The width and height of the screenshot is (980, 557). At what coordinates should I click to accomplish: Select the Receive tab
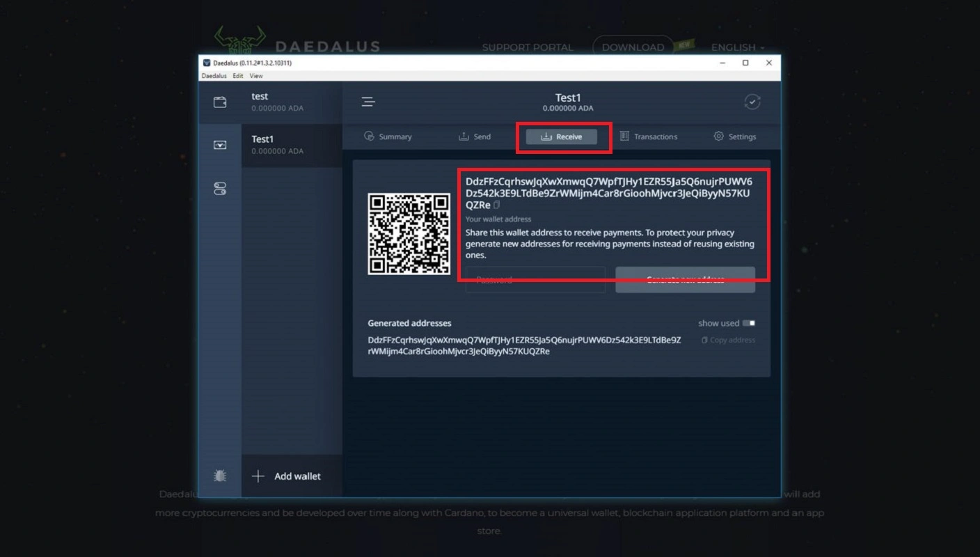coord(562,136)
